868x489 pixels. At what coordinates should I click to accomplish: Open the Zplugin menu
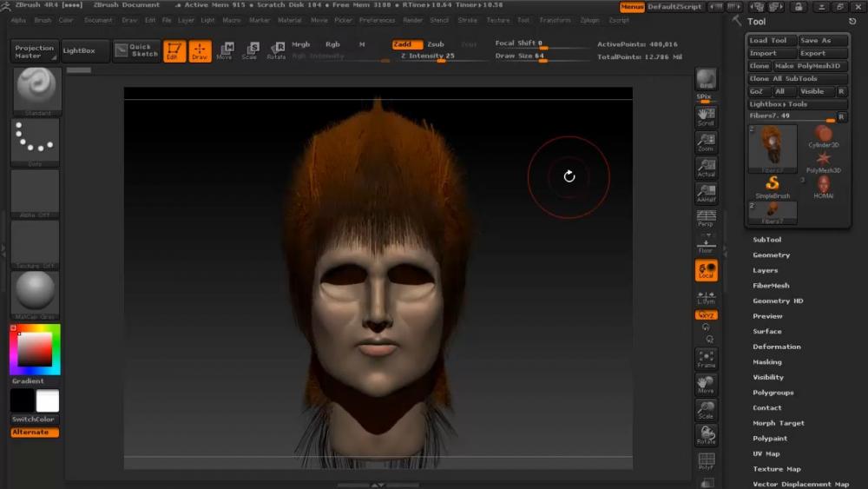(x=589, y=20)
